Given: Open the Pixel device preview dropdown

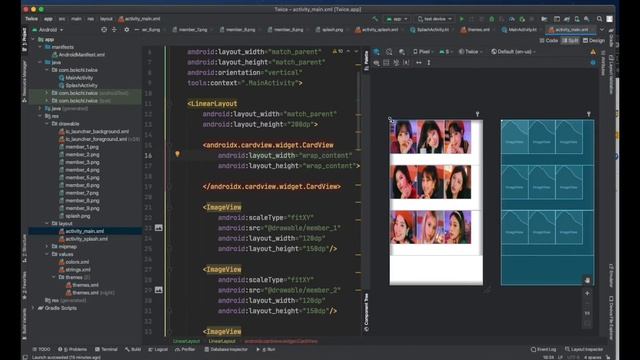Looking at the screenshot, I should [x=423, y=52].
